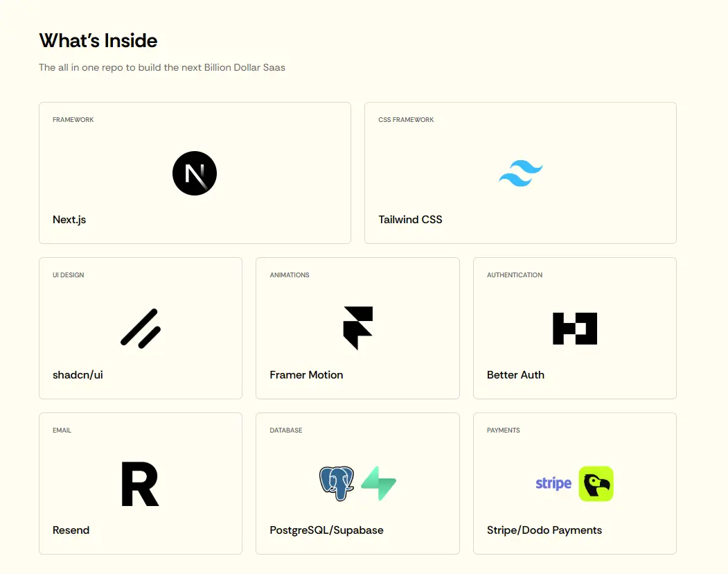Click the Better Auth logo
Viewport: 728px width, 574px height.
point(575,329)
